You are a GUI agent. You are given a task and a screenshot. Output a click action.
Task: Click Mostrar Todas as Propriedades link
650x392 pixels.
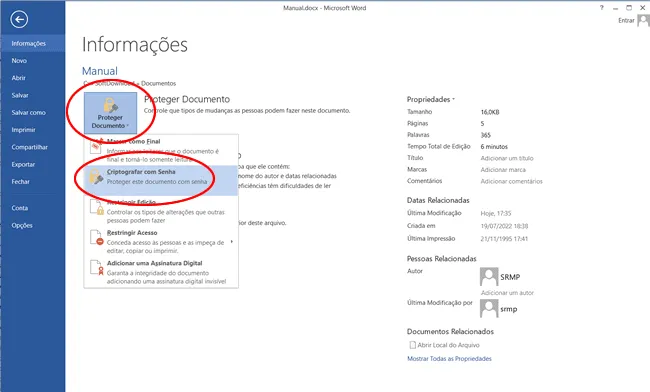tap(449, 359)
